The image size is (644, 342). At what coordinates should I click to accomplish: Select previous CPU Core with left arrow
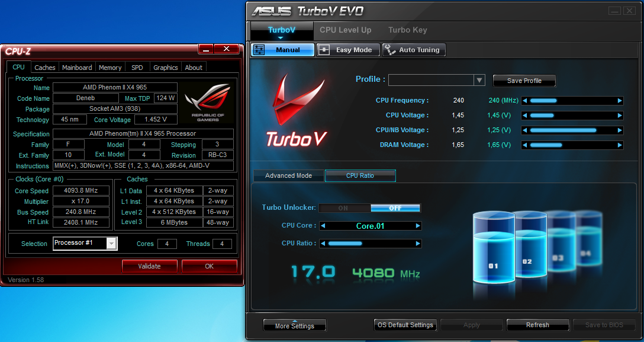click(323, 226)
